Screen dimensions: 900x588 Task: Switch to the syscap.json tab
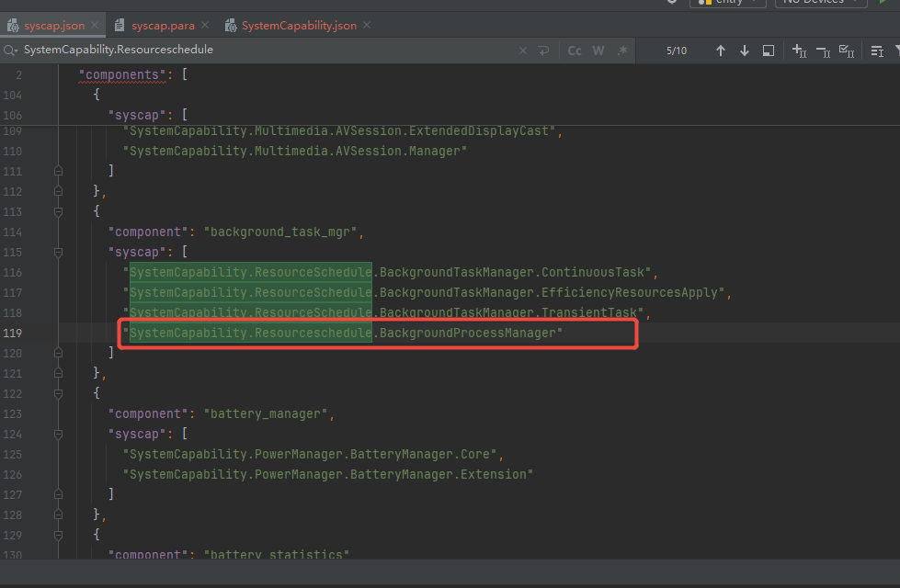tap(54, 26)
